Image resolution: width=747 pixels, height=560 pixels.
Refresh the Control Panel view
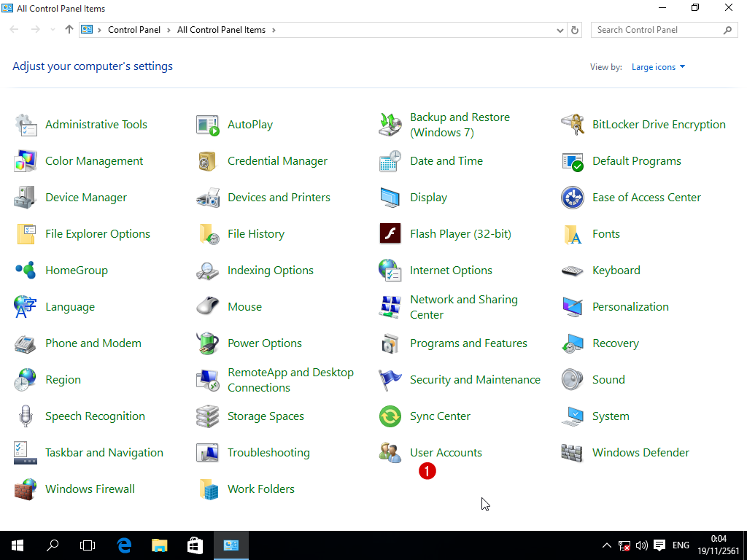[575, 30]
